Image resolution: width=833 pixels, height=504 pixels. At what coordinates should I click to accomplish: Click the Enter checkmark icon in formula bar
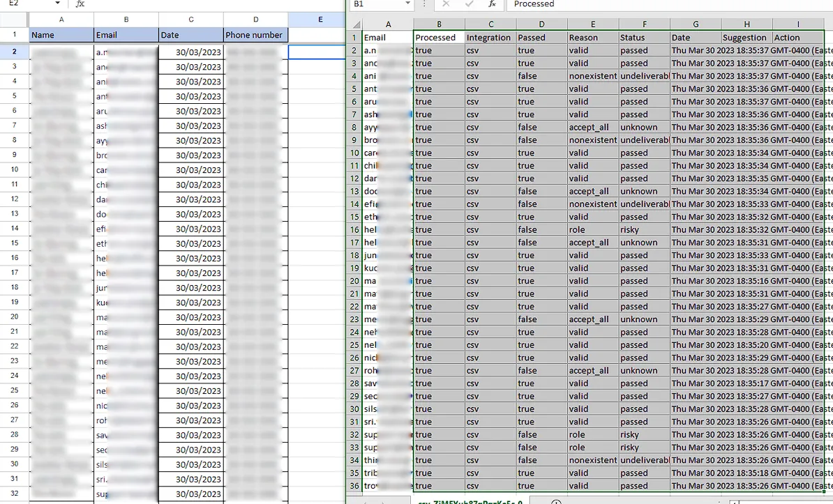pos(469,3)
